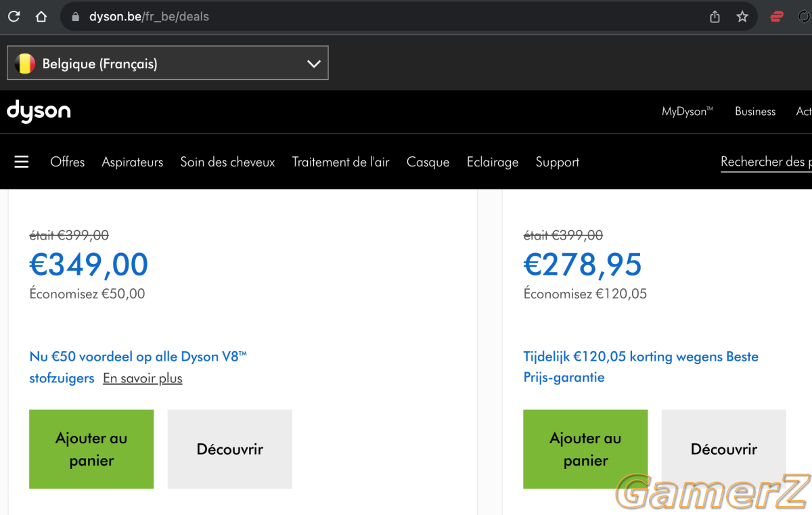Click the Économisez €120,05 text
Image resolution: width=812 pixels, height=515 pixels.
585,294
